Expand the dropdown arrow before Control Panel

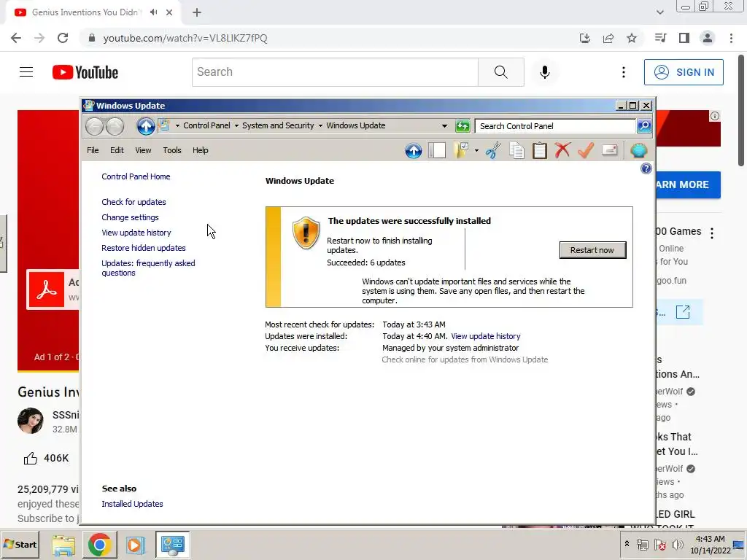tap(178, 125)
